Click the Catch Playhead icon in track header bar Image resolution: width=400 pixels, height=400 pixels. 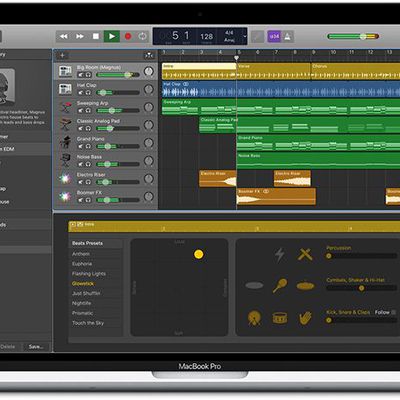pos(149,55)
